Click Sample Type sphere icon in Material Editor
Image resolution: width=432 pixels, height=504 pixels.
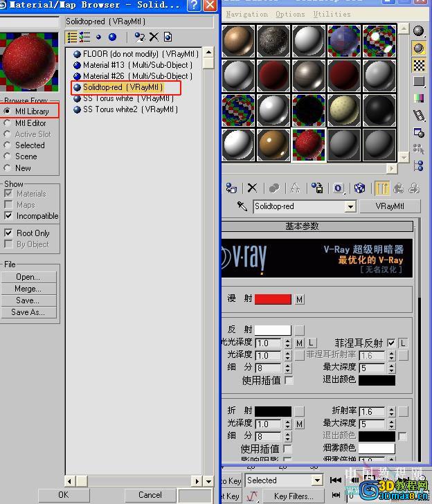tap(418, 31)
